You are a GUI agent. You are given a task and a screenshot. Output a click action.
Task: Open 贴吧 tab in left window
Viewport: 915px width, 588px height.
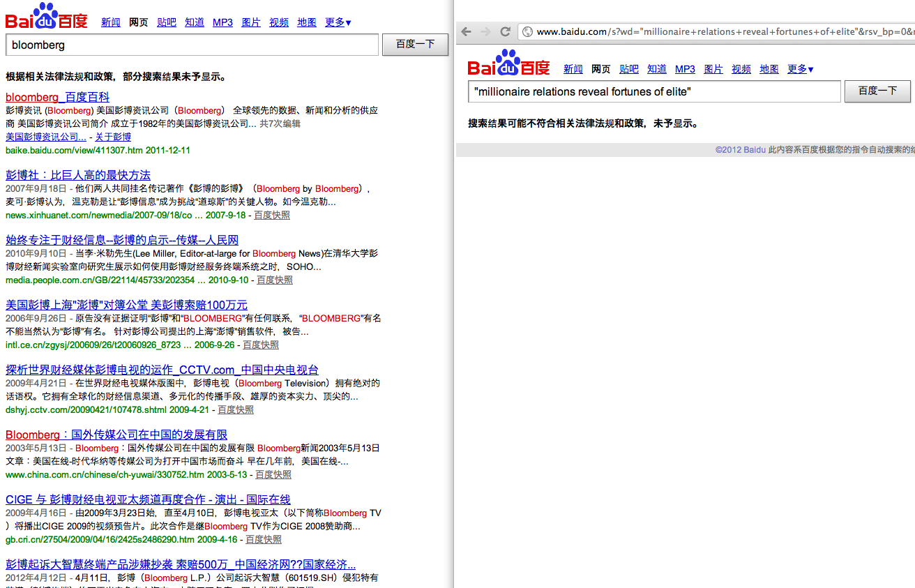coord(167,22)
